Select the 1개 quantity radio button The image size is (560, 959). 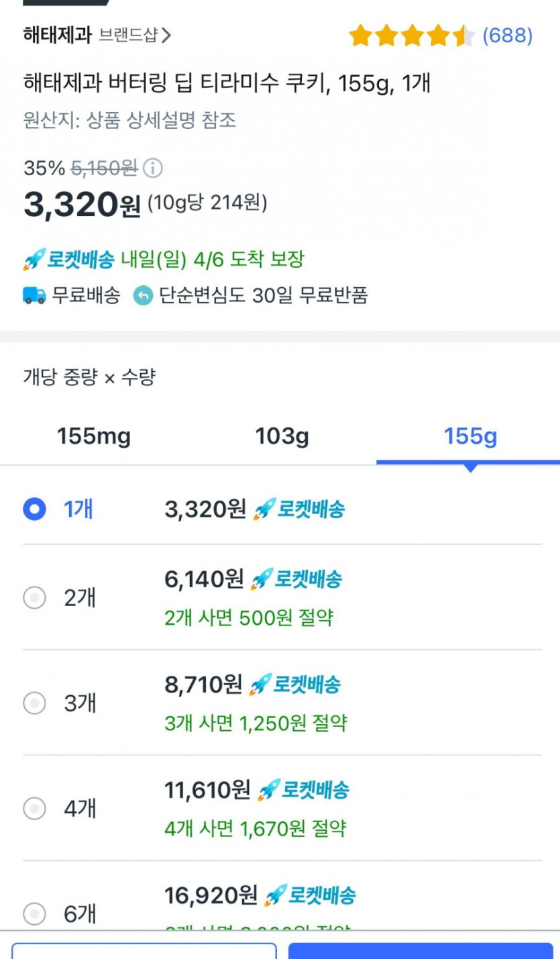pos(34,510)
